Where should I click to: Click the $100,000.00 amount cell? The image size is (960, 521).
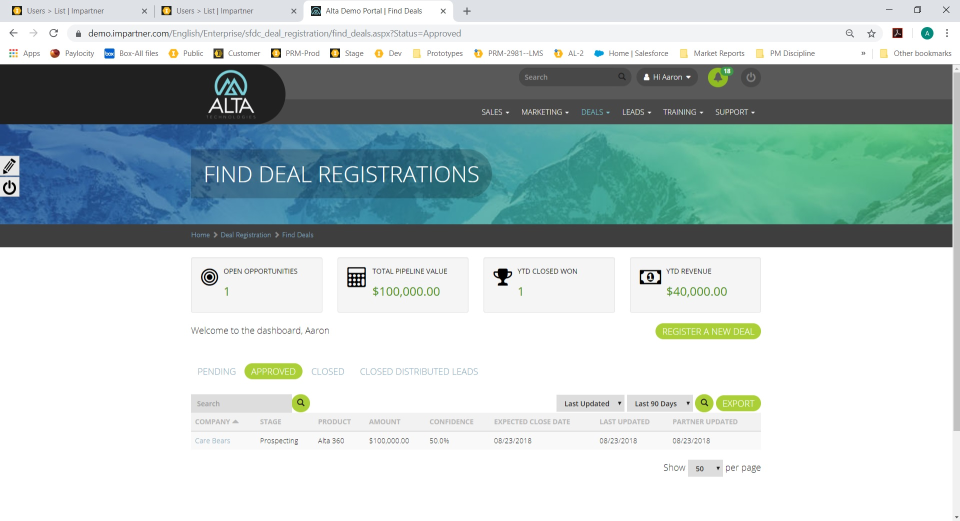point(389,441)
